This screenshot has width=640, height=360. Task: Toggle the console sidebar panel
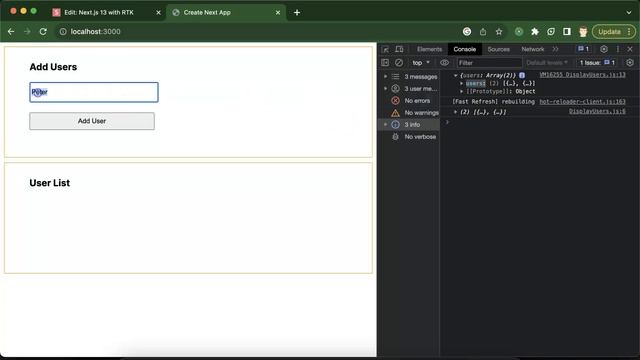(x=385, y=63)
